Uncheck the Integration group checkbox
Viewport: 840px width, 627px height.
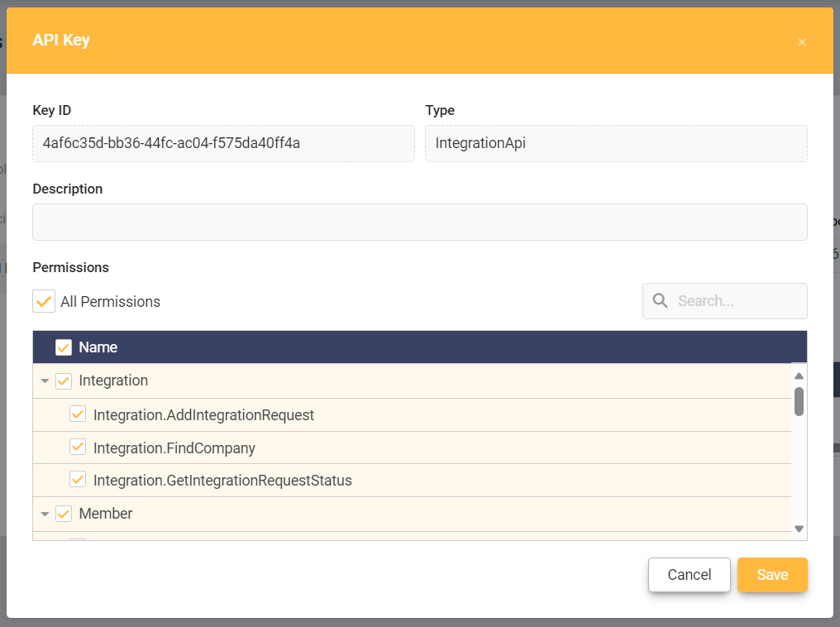pyautogui.click(x=64, y=381)
